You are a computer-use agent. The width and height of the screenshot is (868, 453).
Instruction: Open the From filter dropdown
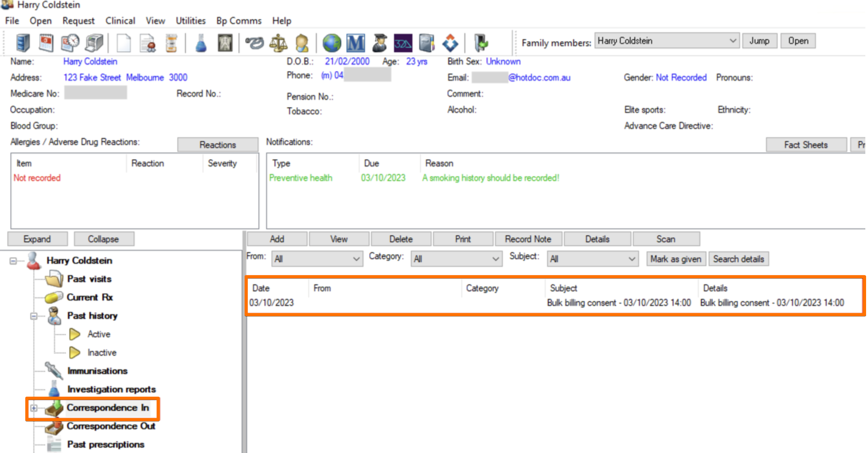(x=317, y=259)
